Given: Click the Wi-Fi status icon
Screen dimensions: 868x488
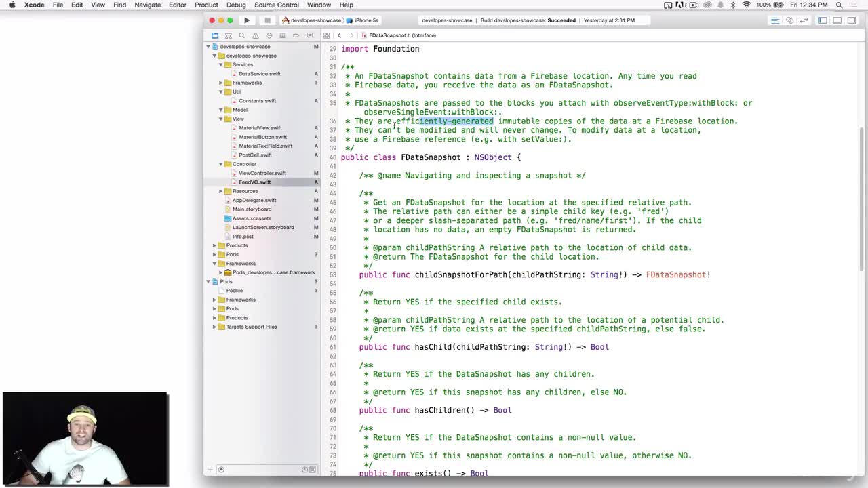Looking at the screenshot, I should (747, 5).
